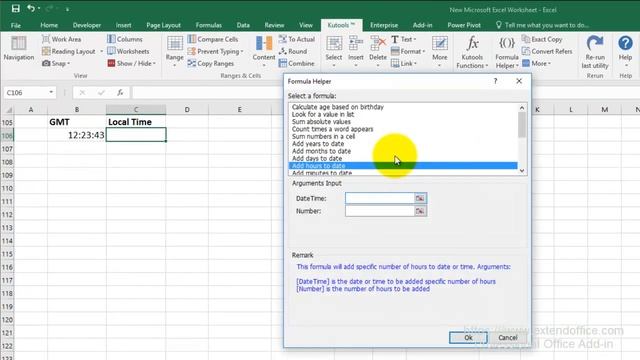Switch to the Enterprise tab

click(x=384, y=25)
